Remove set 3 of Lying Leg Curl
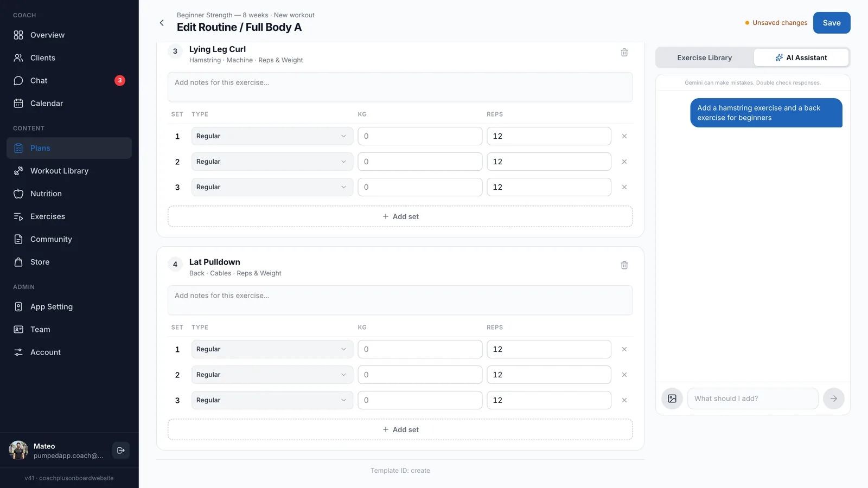The image size is (868, 488). click(x=624, y=187)
